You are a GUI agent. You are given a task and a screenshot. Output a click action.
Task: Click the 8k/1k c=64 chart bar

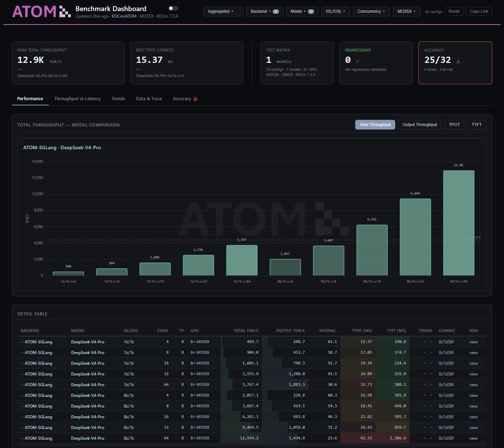click(458, 223)
